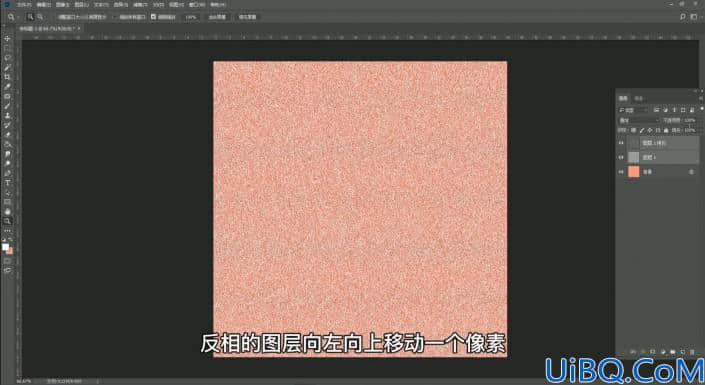Select the Blur tool
The width and height of the screenshot is (705, 385).
point(7,154)
